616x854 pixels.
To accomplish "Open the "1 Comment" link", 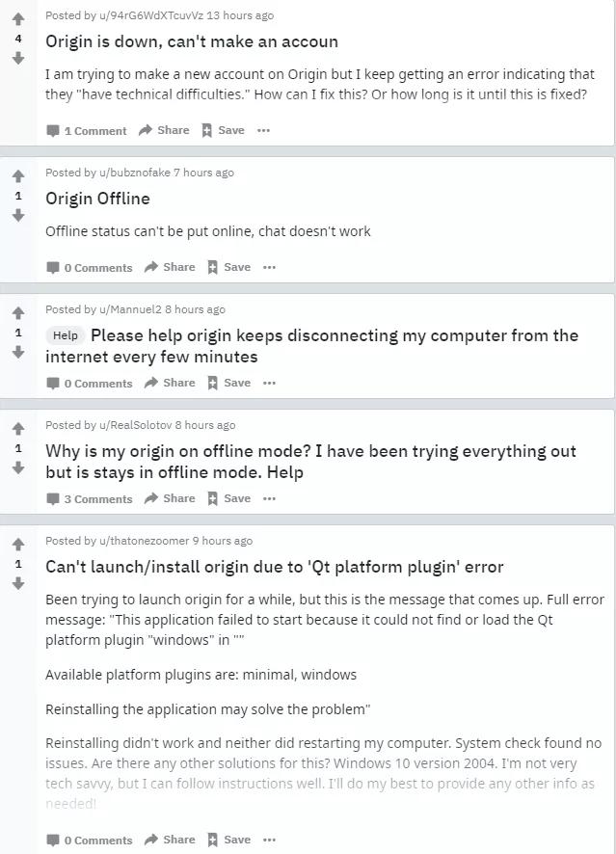I will coord(87,130).
